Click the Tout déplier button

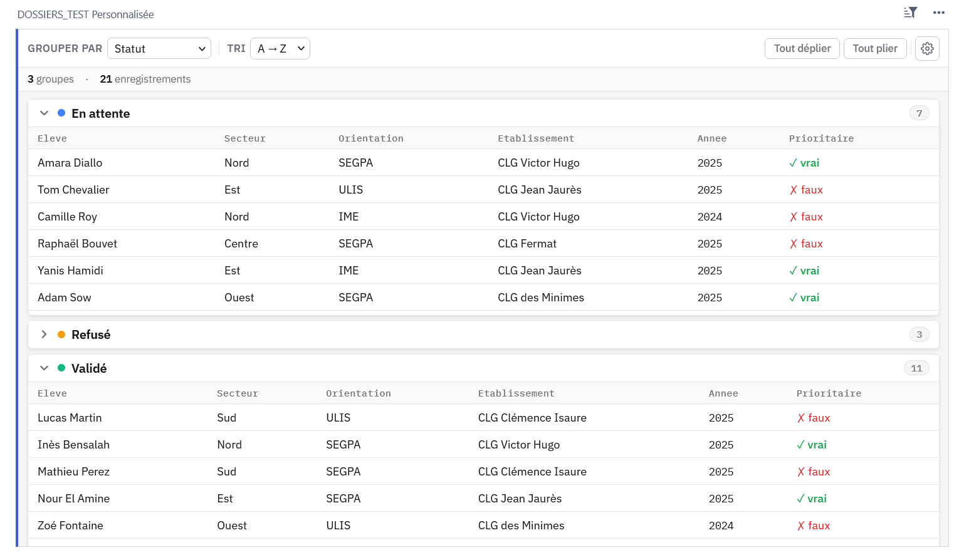pos(802,48)
